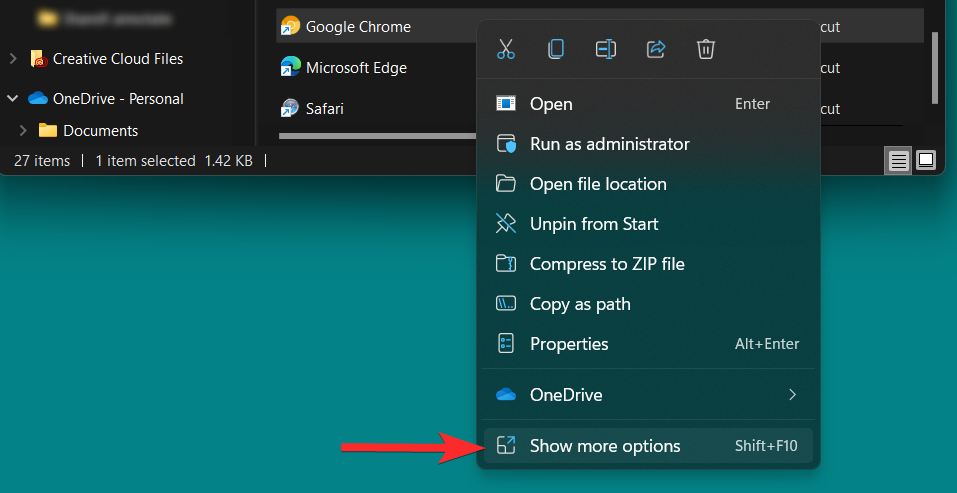Screen dimensions: 957x493
Task: Collapse the OneDrive - Personal tree node
Action: (13, 99)
